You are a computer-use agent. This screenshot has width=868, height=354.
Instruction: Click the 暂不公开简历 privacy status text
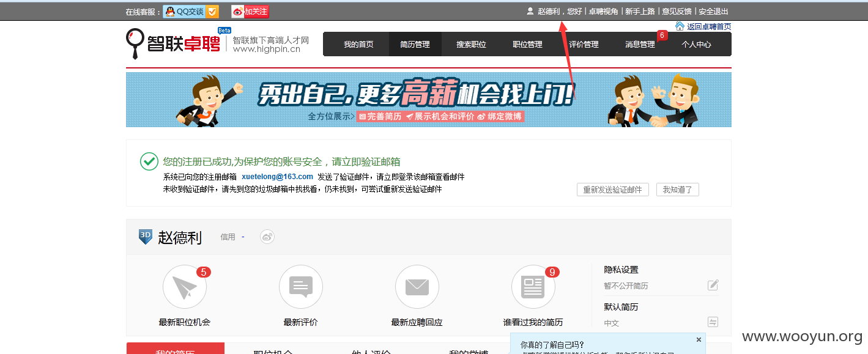(x=626, y=286)
